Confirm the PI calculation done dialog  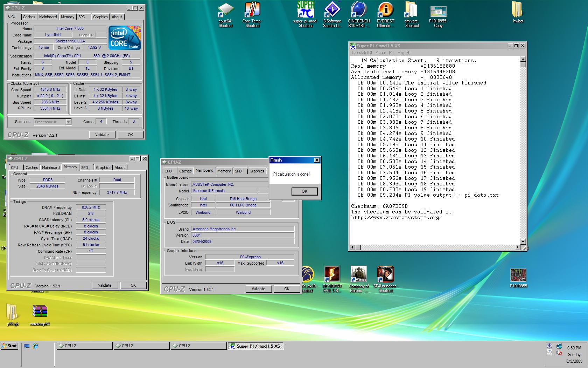click(x=304, y=191)
